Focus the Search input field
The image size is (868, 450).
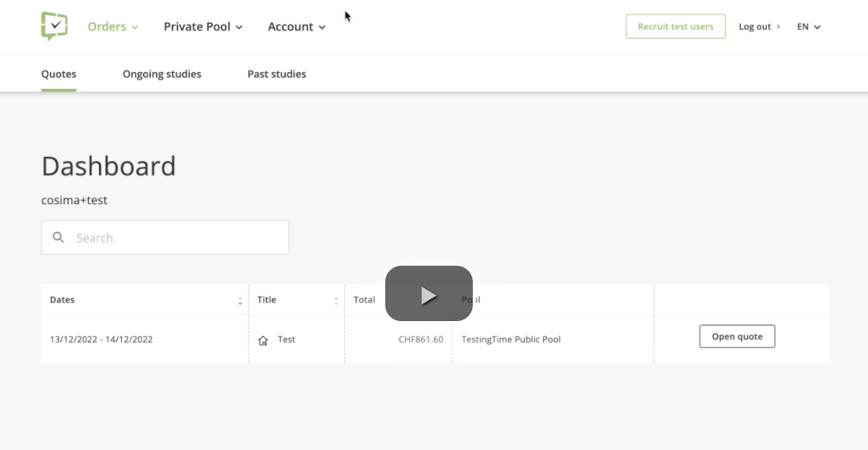click(x=165, y=237)
